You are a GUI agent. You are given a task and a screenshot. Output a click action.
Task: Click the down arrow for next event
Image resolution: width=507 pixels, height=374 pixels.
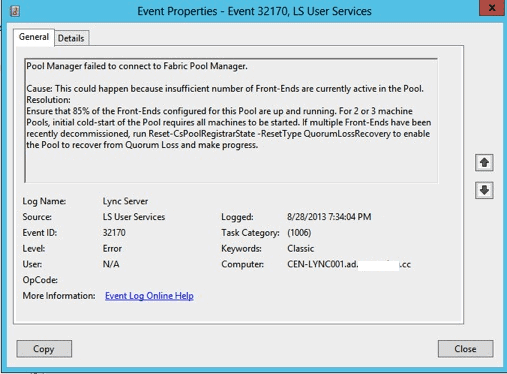(x=484, y=190)
